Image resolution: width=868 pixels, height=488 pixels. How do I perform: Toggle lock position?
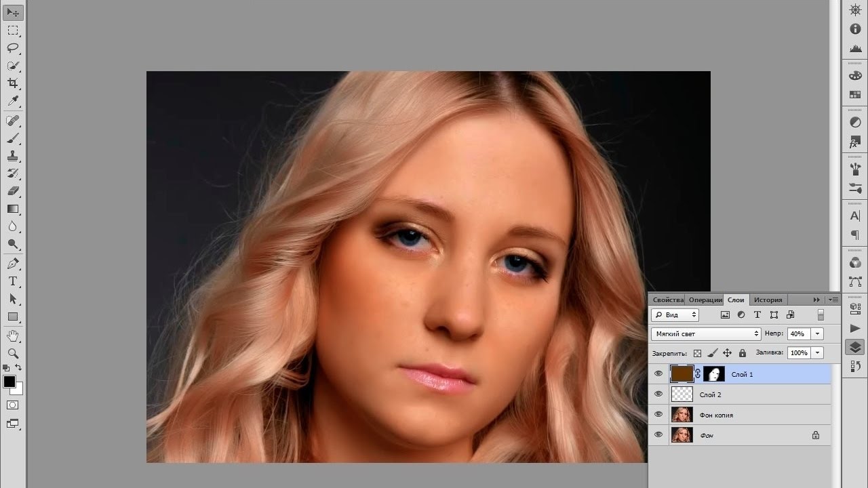727,353
